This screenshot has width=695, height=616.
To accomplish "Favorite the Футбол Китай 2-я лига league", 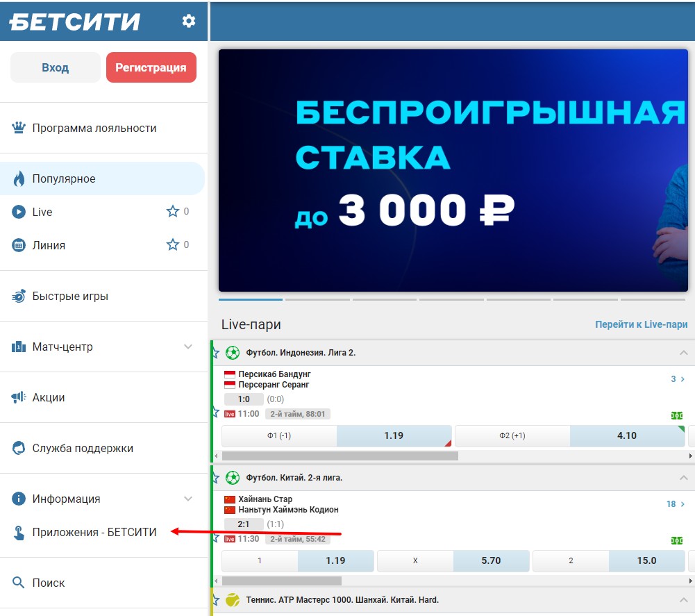I will pos(216,478).
